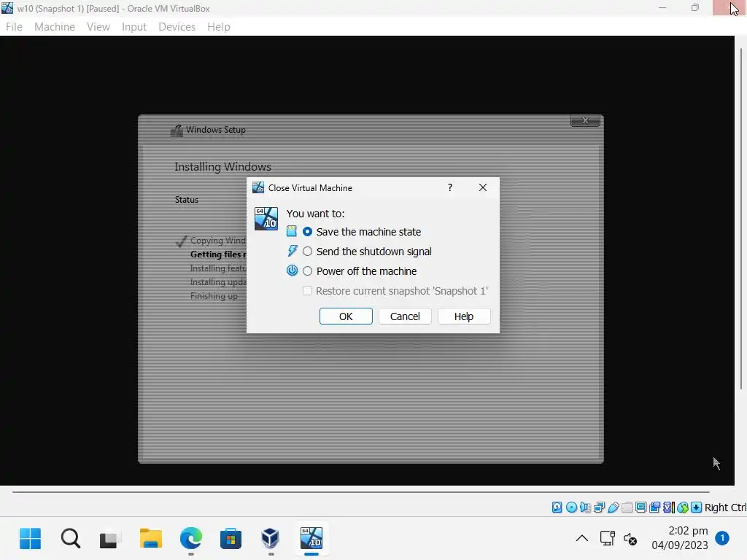Click the USB devices status icon
This screenshot has height=560, width=747.
[x=613, y=507]
